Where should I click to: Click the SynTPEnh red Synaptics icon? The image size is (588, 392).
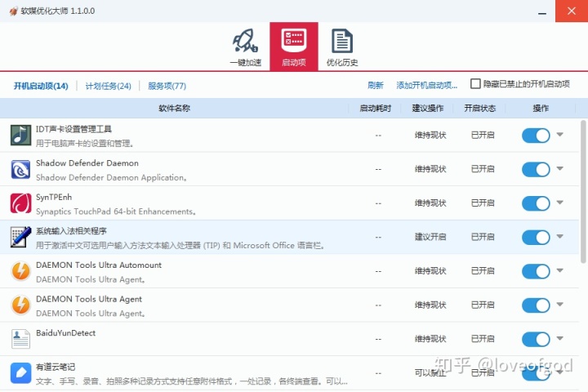[20, 203]
